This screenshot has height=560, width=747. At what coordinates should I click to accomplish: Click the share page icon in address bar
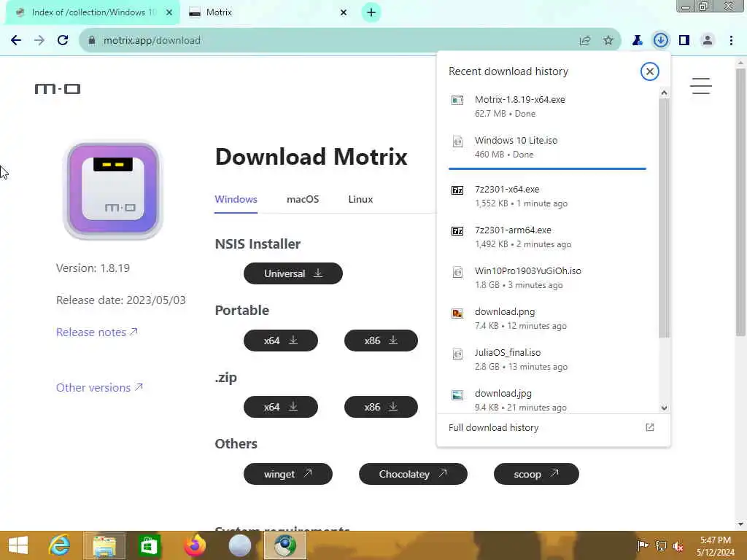click(585, 41)
